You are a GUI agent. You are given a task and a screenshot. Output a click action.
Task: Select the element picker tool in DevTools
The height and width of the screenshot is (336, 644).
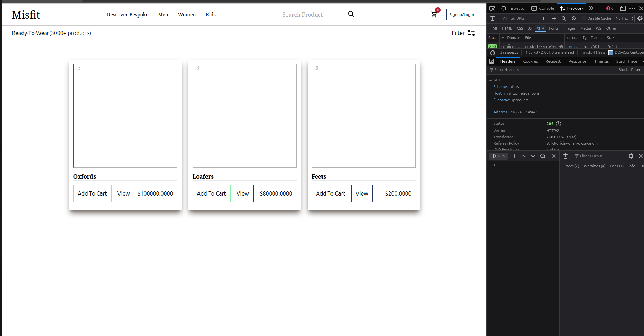click(x=492, y=8)
